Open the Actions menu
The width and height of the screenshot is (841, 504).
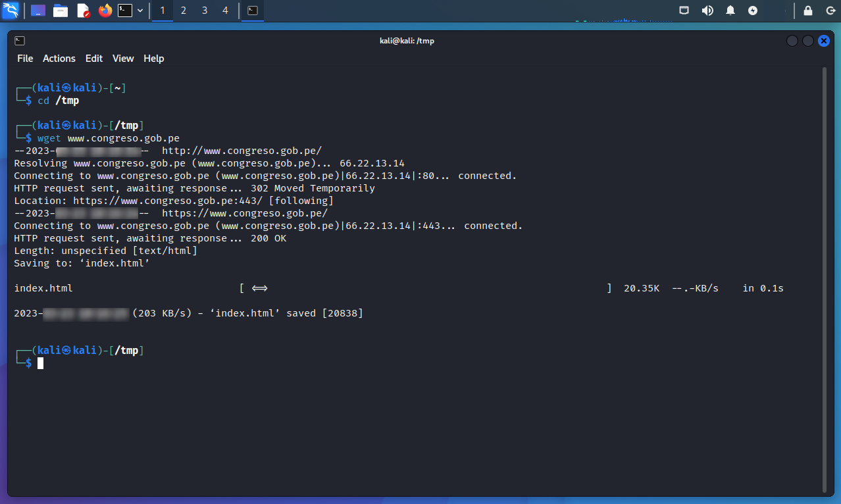(59, 59)
